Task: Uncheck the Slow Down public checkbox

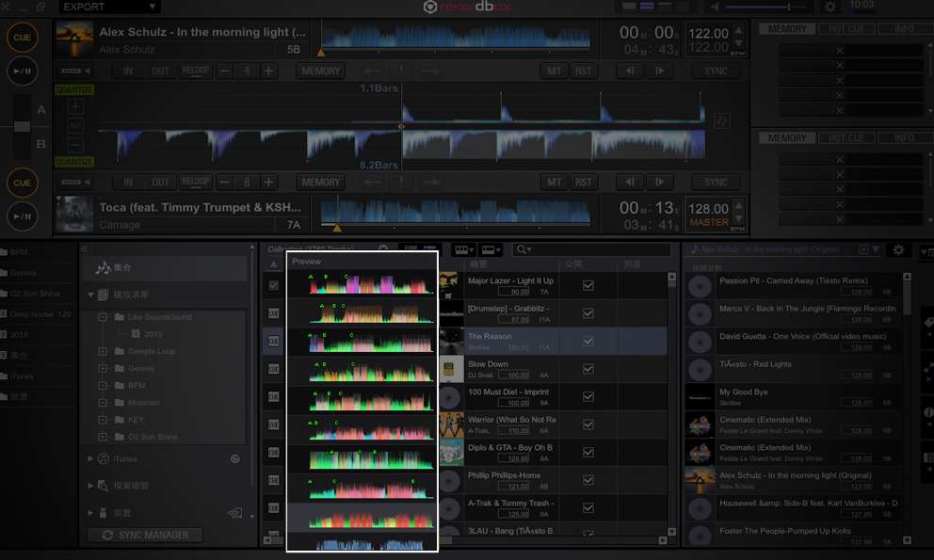Action: point(588,369)
